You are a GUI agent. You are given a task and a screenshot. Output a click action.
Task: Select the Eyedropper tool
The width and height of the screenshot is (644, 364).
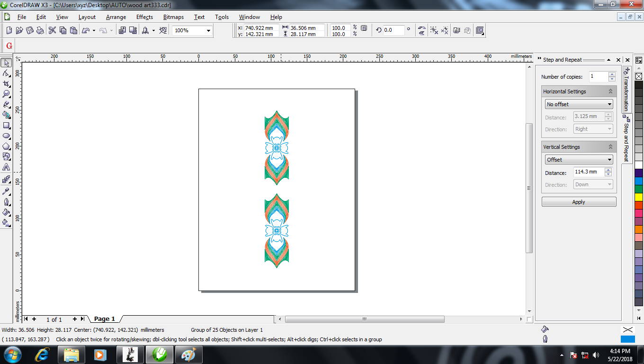coord(7,191)
